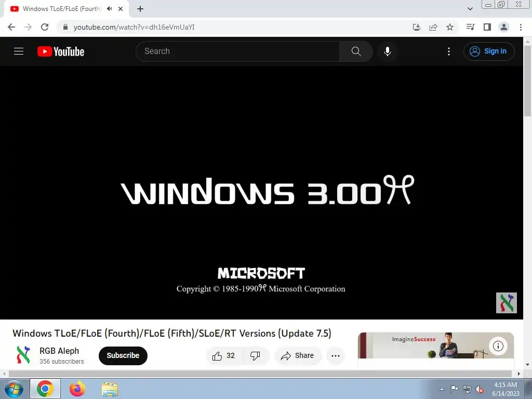Image resolution: width=532 pixels, height=399 pixels.
Task: Open the Action Center flag icon
Action: pyautogui.click(x=454, y=389)
